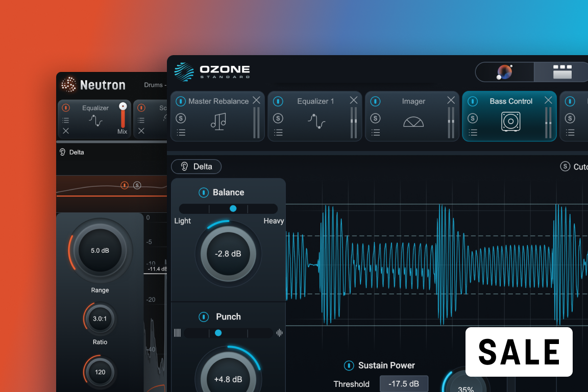The image size is (588, 392).
Task: Click the Balance Light-to-Heavy slider handle
Action: coord(233,209)
